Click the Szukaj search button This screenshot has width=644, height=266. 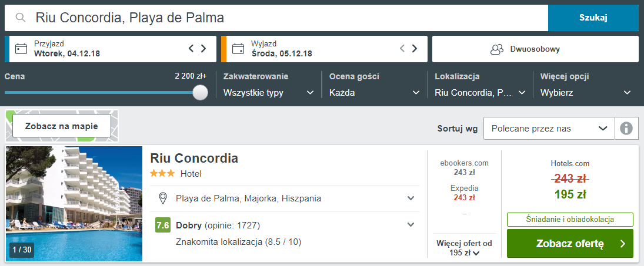(x=593, y=18)
